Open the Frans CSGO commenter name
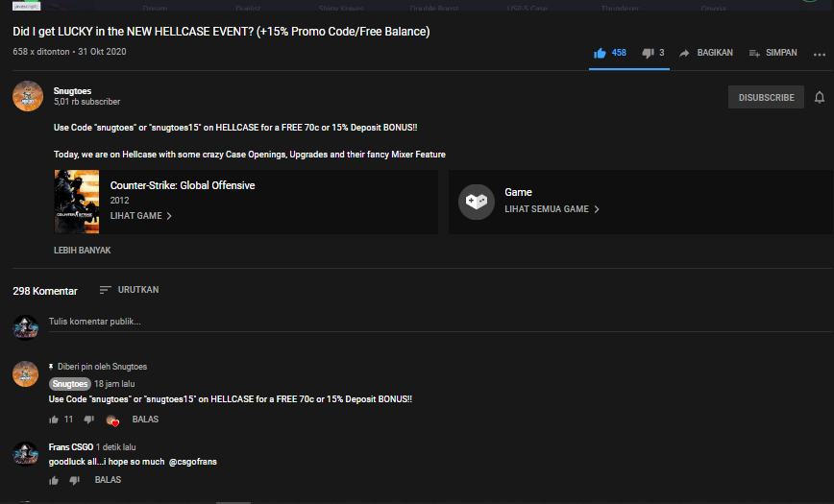 tap(71, 447)
